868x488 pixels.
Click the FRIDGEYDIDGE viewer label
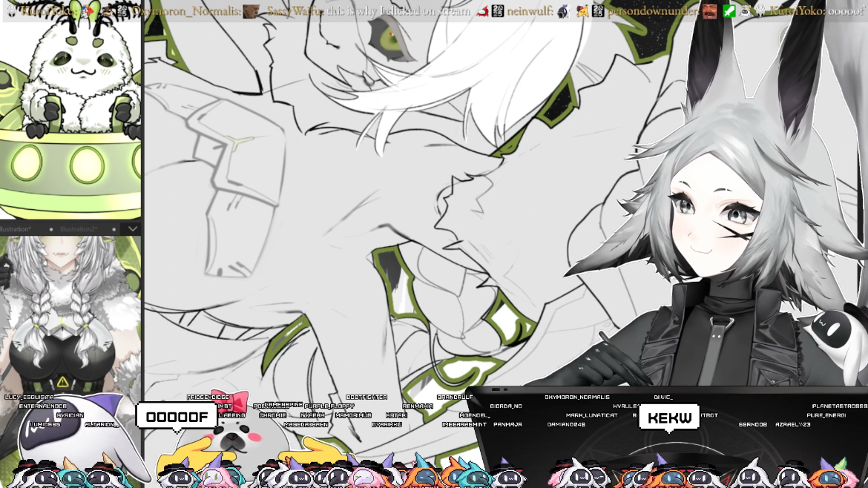pyautogui.click(x=208, y=398)
